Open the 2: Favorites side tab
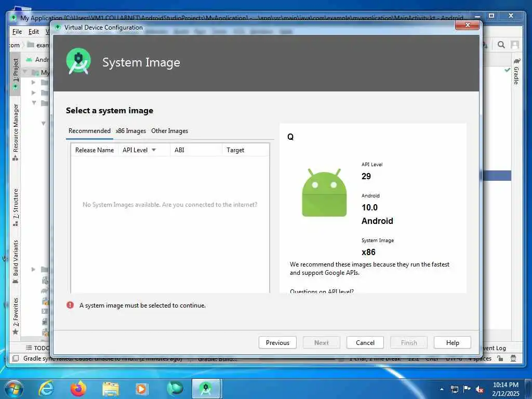This screenshot has width=532, height=399. pyautogui.click(x=16, y=315)
